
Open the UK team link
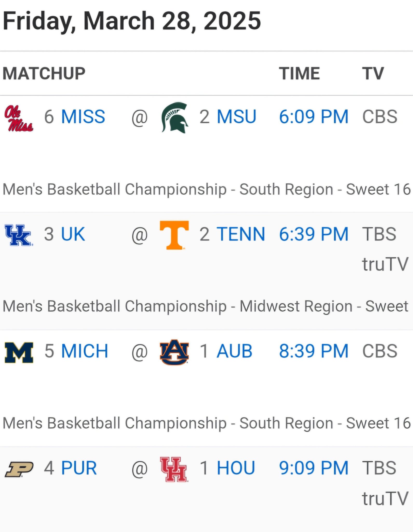[73, 234]
